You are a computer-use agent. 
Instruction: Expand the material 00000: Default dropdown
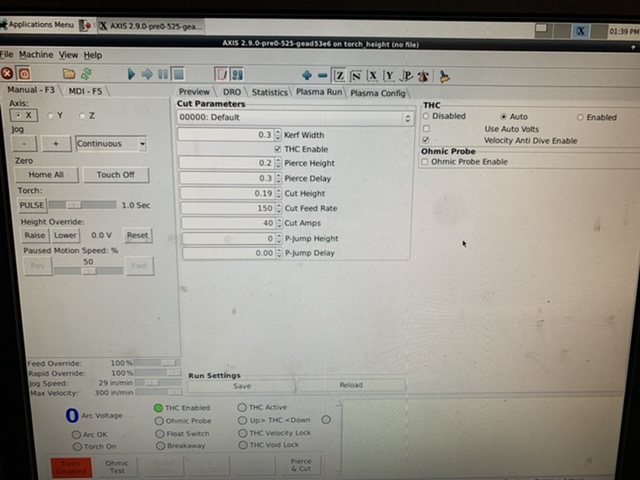tap(295, 117)
